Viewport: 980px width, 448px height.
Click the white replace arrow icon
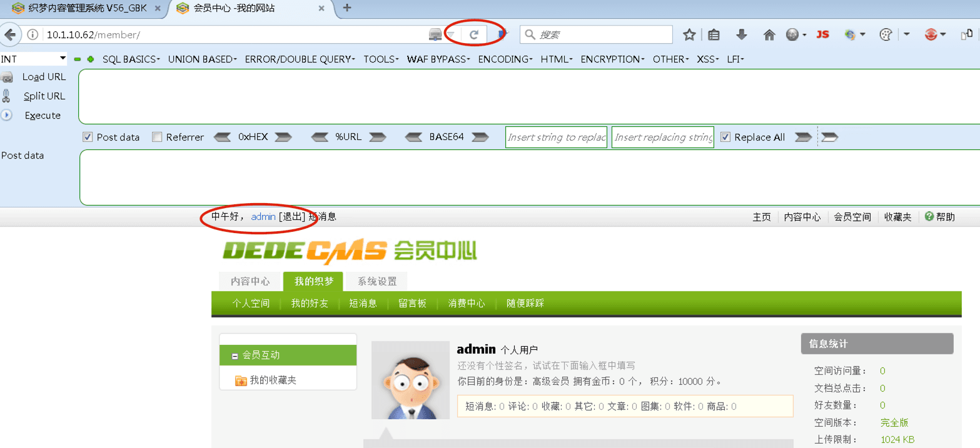tap(829, 137)
